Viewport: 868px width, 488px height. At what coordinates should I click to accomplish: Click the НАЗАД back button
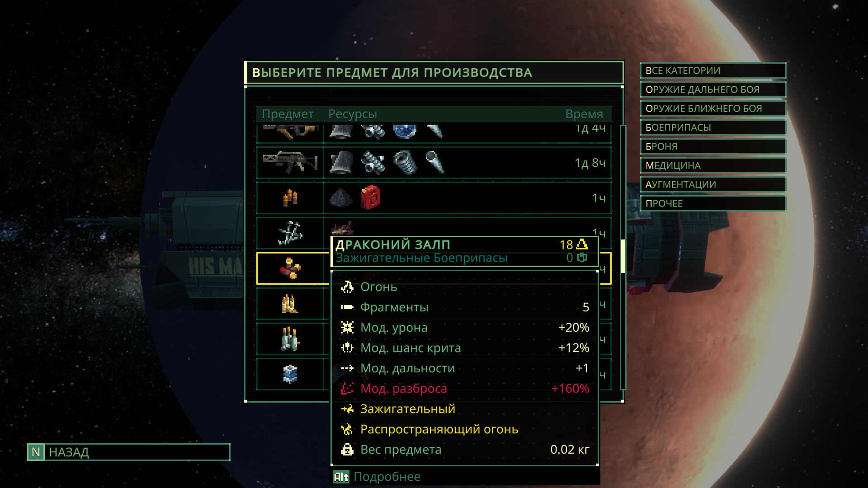[129, 452]
